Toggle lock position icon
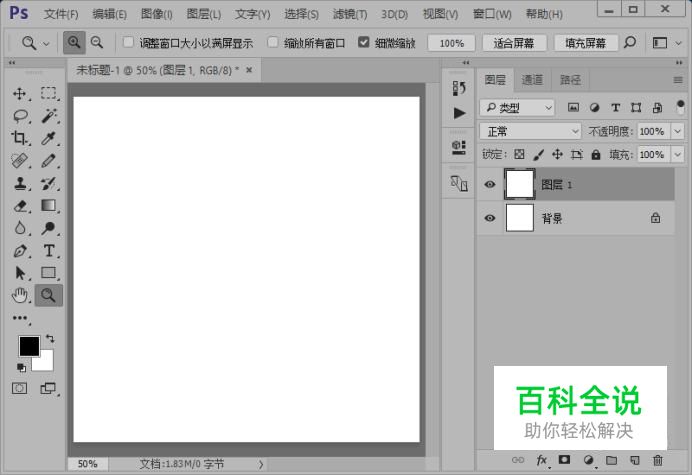The height and width of the screenshot is (475, 692). 557,155
